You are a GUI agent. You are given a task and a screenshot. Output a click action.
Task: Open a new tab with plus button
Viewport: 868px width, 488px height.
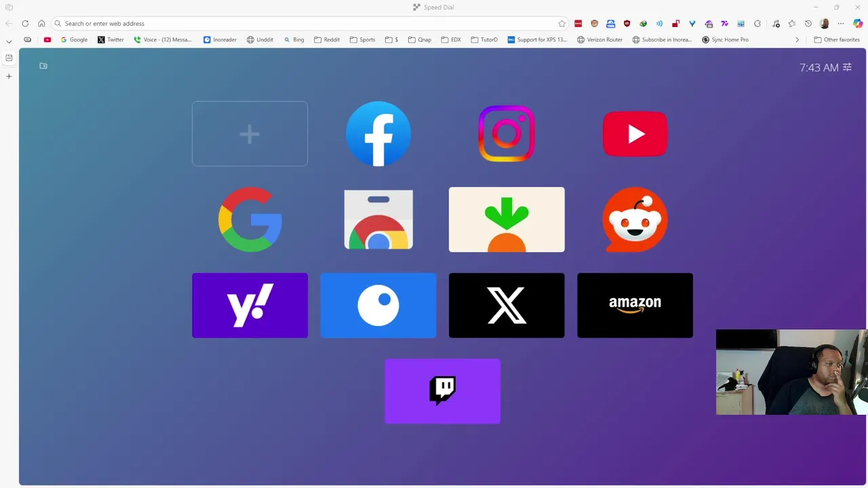click(x=9, y=77)
